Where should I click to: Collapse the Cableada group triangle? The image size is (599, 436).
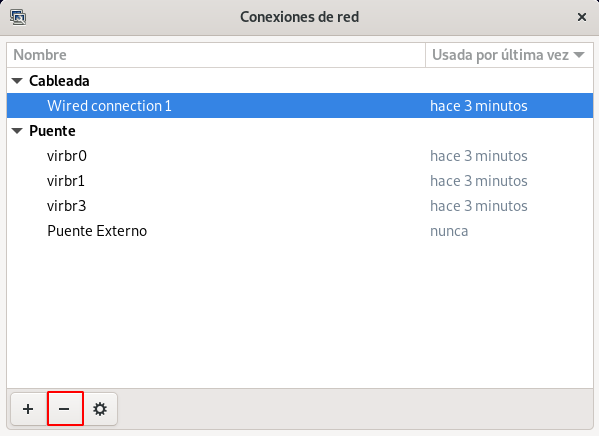[17, 81]
